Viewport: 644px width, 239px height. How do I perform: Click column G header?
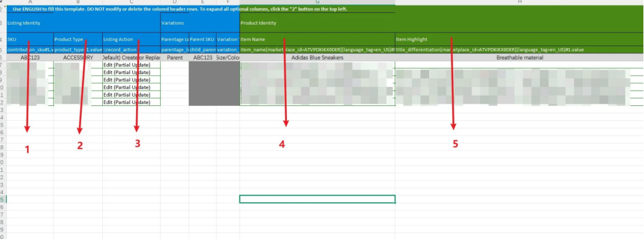coord(318,2)
